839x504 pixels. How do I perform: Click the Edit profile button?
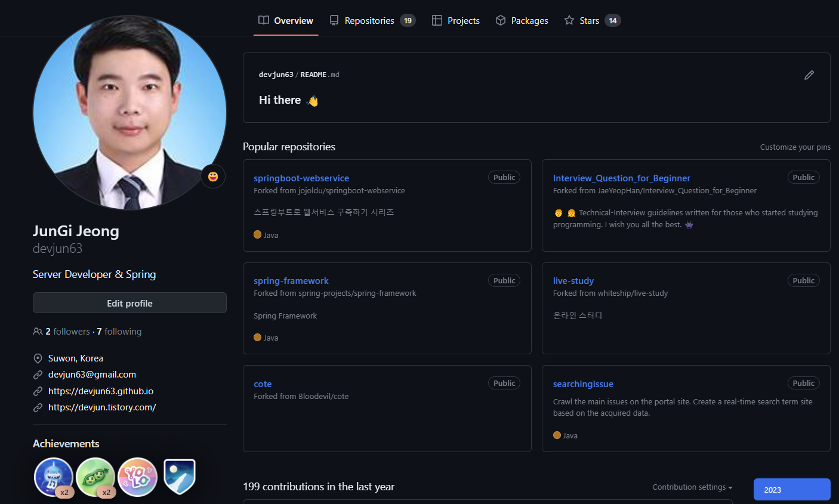coord(129,303)
